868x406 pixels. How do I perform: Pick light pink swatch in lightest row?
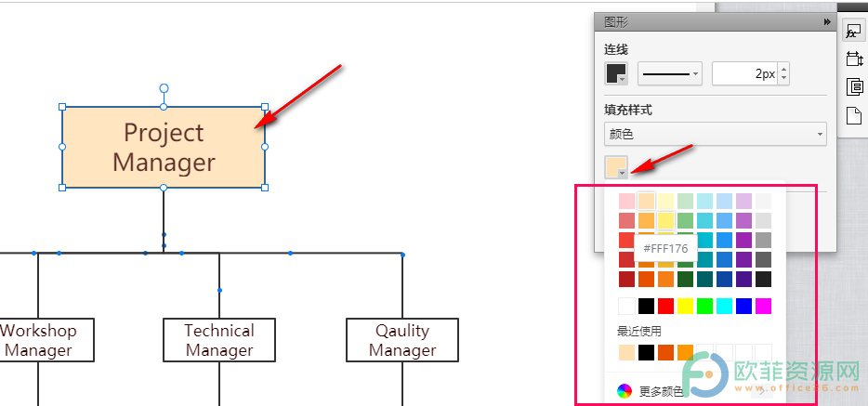point(626,201)
